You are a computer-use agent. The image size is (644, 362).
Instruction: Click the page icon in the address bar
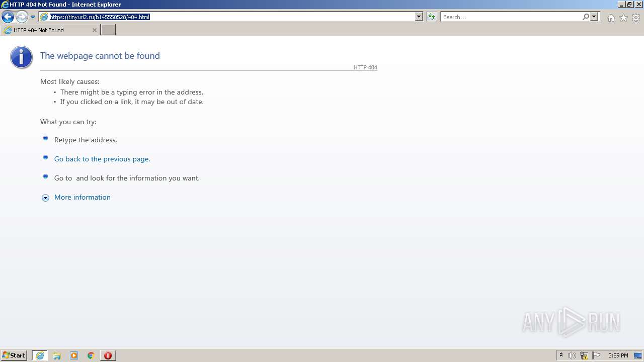(44, 17)
